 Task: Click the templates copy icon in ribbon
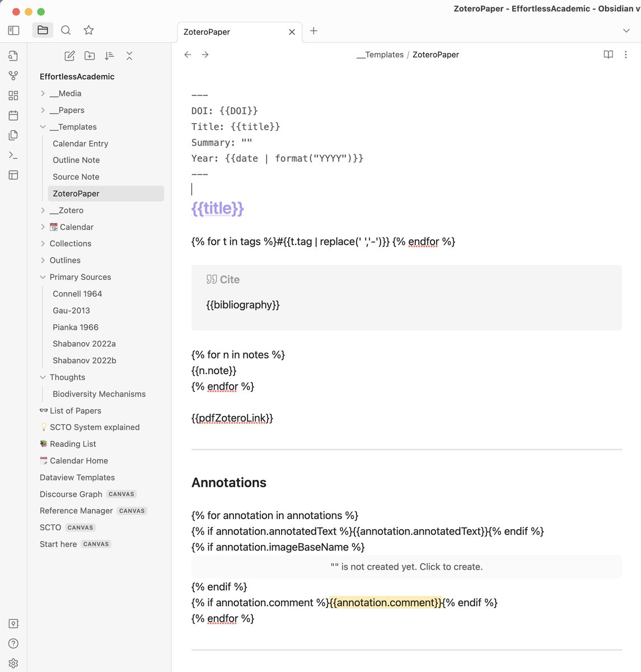[13, 135]
